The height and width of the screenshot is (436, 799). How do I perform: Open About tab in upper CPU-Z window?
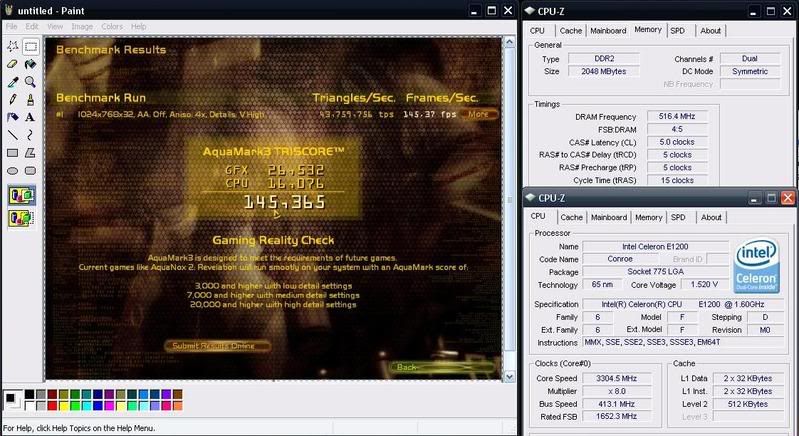[x=710, y=31]
